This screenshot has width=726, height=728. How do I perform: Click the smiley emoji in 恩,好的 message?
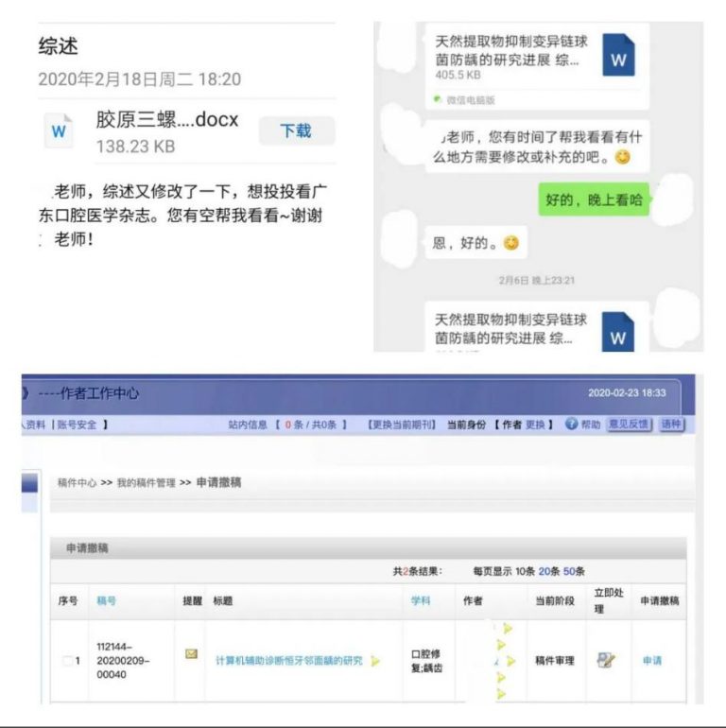pyautogui.click(x=511, y=244)
